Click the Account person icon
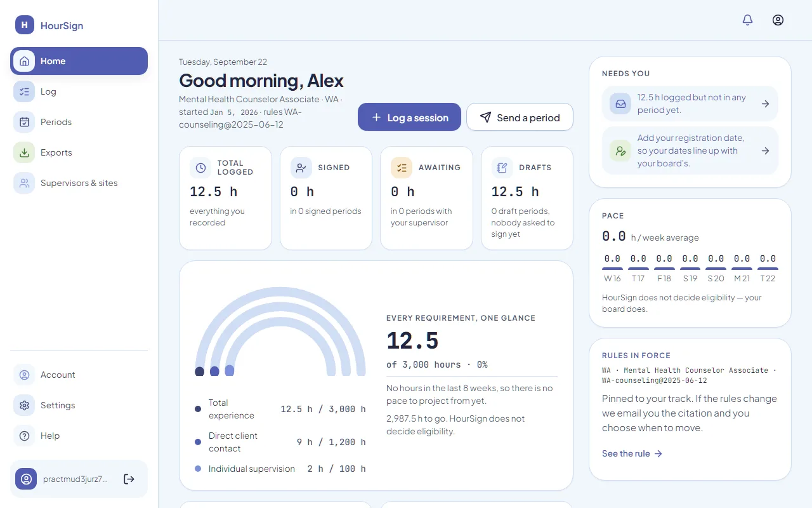 24,375
